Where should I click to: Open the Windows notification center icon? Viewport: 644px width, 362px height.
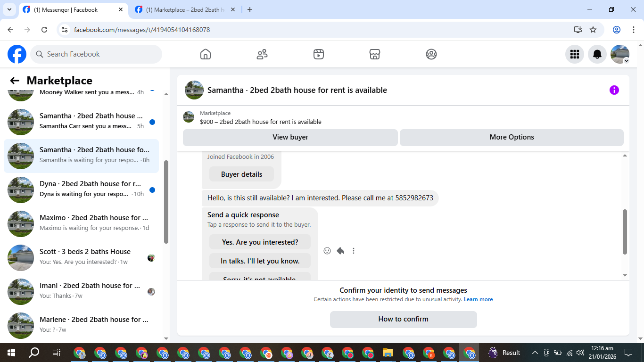coord(628,353)
